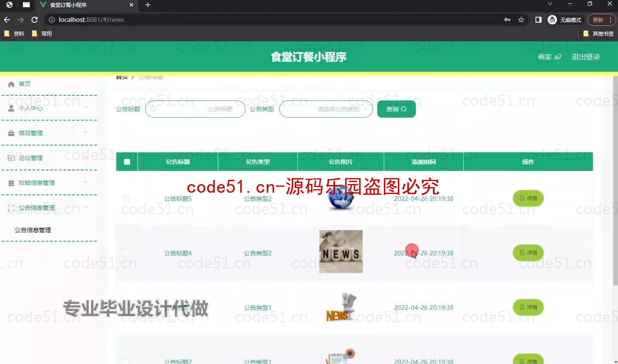Open the 常用 bookmarks folder
The image size is (618, 364).
pyautogui.click(x=42, y=33)
